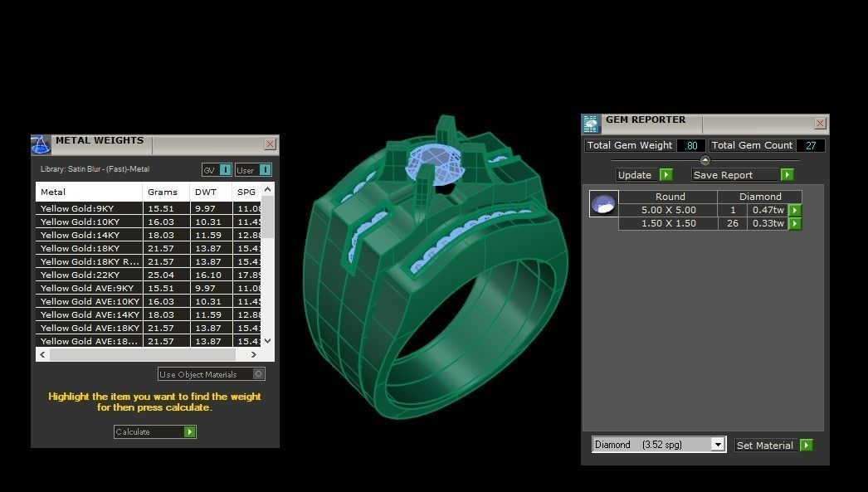Select the Yellow Gold:18KY R... row
The height and width of the screenshot is (492, 868).
149,262
